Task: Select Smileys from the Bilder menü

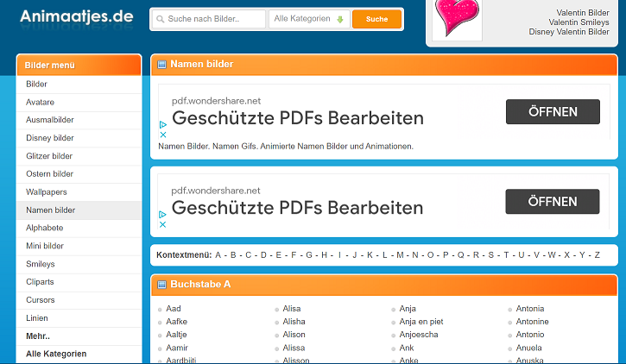Action: pyautogui.click(x=41, y=264)
